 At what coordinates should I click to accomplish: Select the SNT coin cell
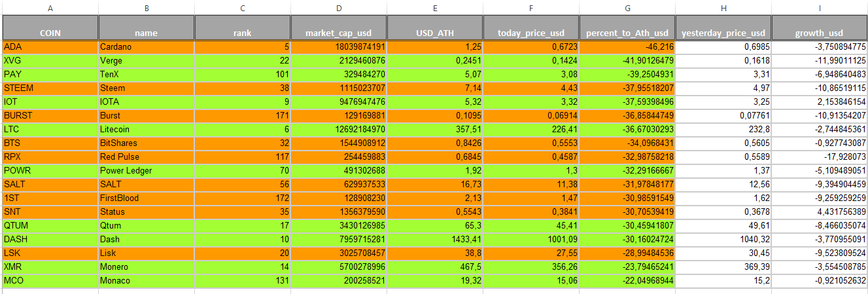pos(50,212)
